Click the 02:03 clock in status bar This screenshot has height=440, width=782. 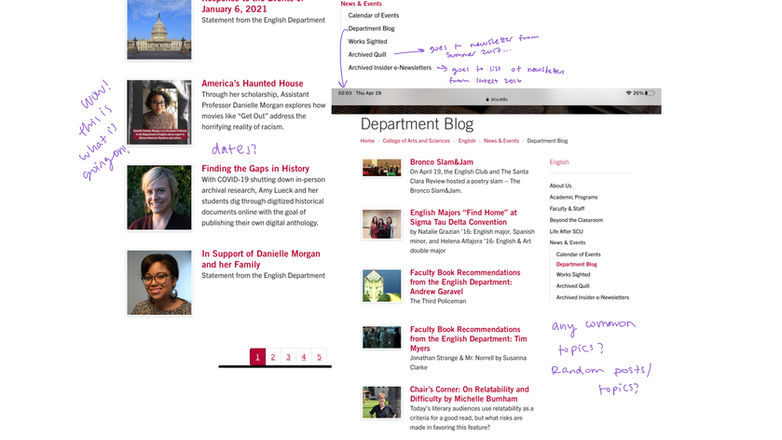tap(345, 93)
